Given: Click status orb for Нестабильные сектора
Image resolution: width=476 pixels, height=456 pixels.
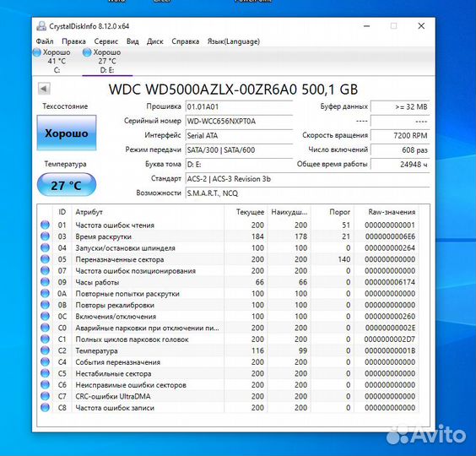Looking at the screenshot, I should click(x=45, y=373).
